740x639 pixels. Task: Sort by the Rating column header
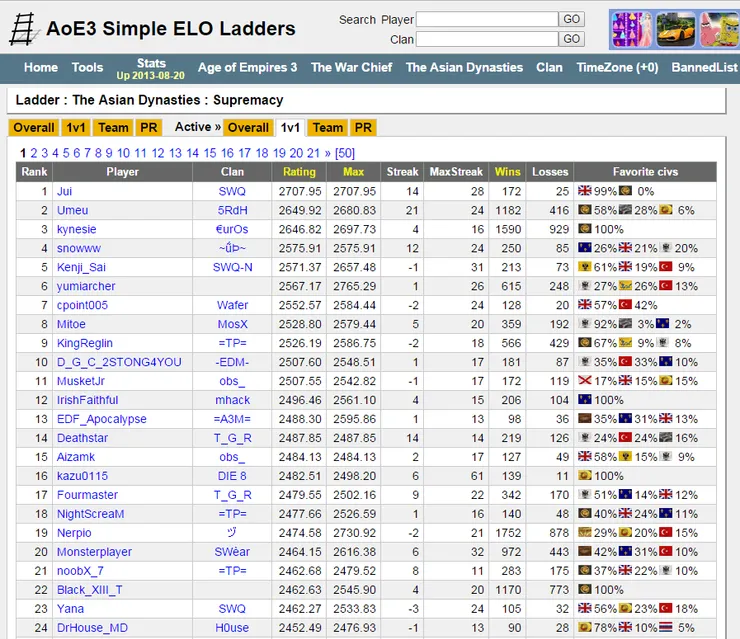pos(299,172)
